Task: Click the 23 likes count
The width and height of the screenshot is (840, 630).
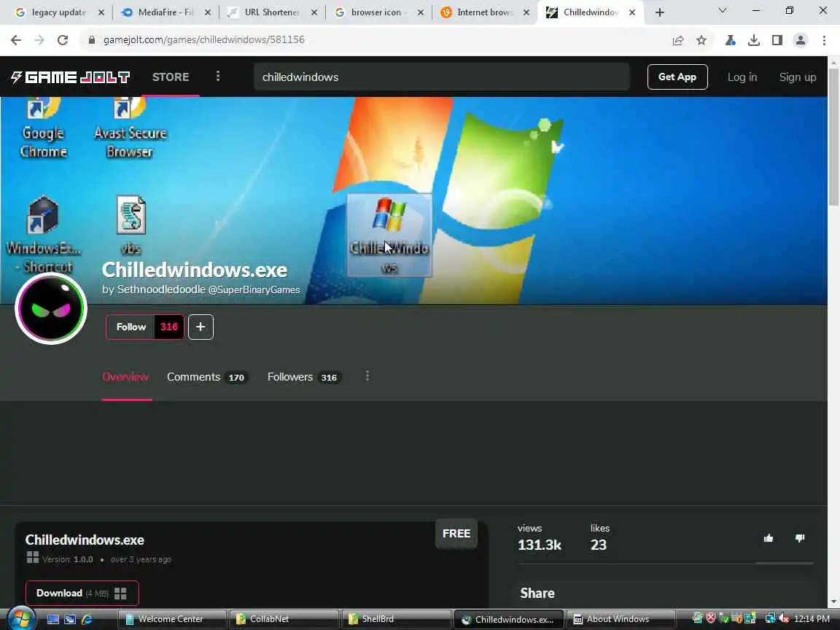Action: click(x=599, y=545)
